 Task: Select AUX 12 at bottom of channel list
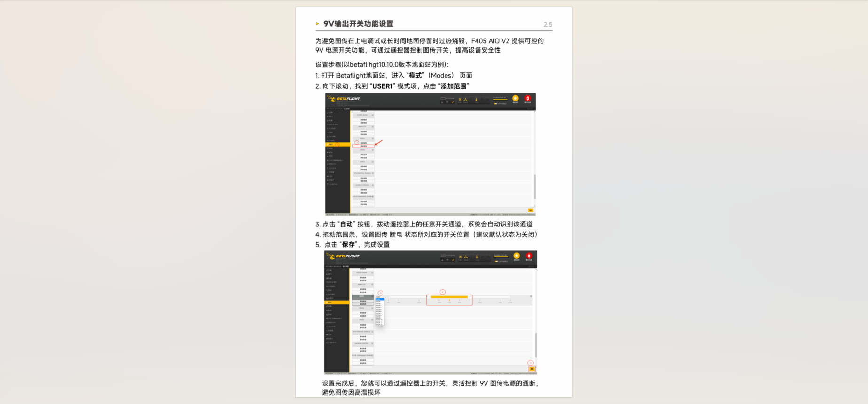[x=379, y=324]
